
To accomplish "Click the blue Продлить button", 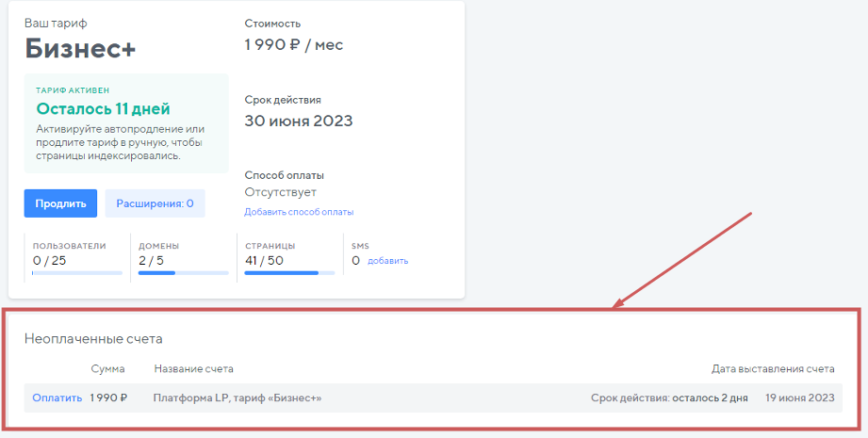I will [60, 203].
